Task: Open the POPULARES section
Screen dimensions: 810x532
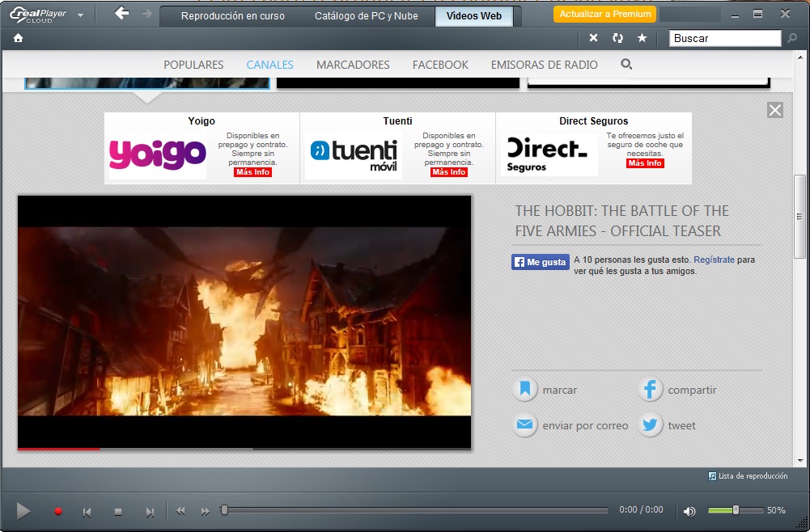Action: (x=193, y=65)
